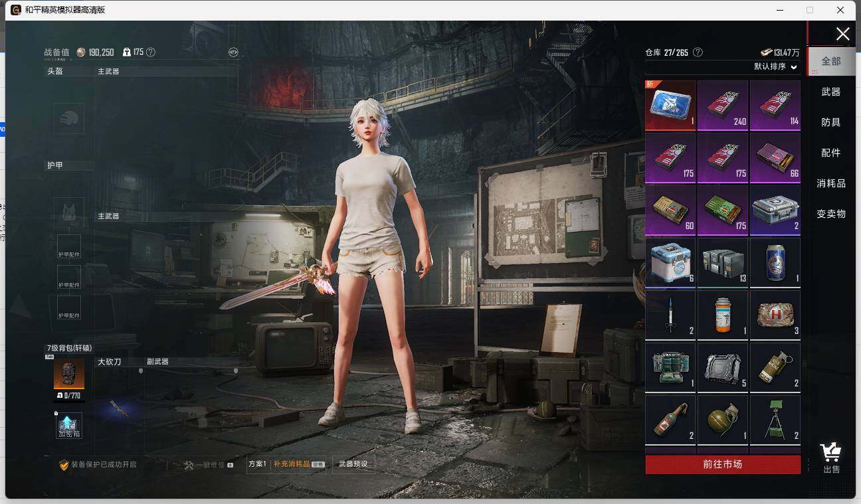This screenshot has height=504, width=861.
Task: Close the inventory with the white X
Action: 842,35
